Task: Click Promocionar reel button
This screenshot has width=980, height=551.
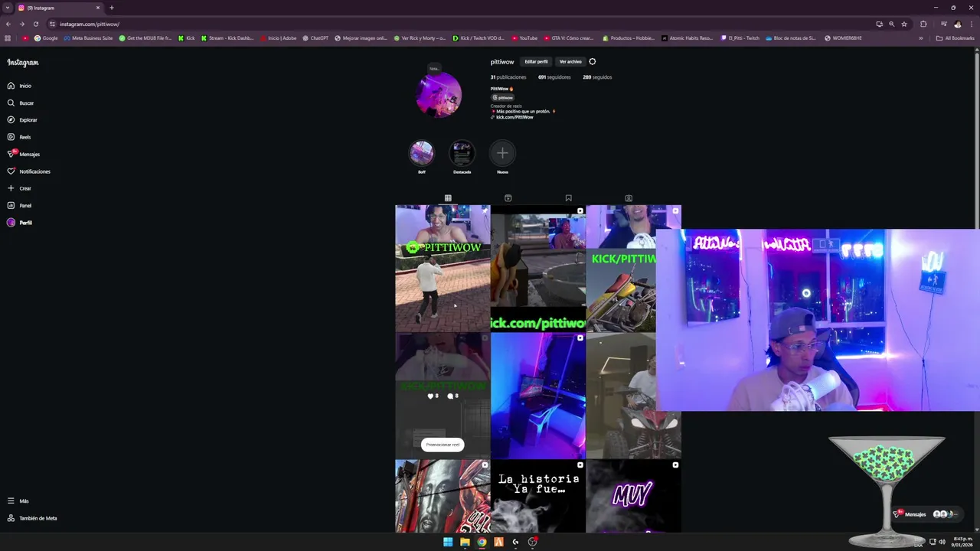Action: pyautogui.click(x=443, y=445)
